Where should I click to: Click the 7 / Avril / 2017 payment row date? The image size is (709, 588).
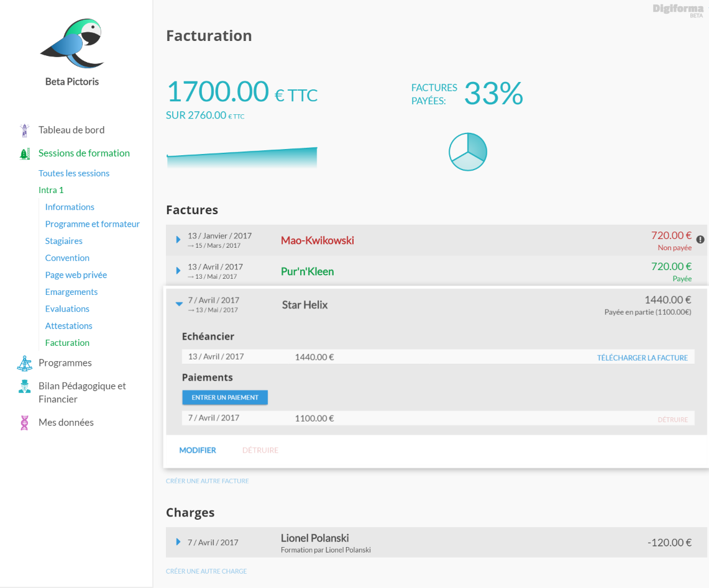[x=213, y=418]
